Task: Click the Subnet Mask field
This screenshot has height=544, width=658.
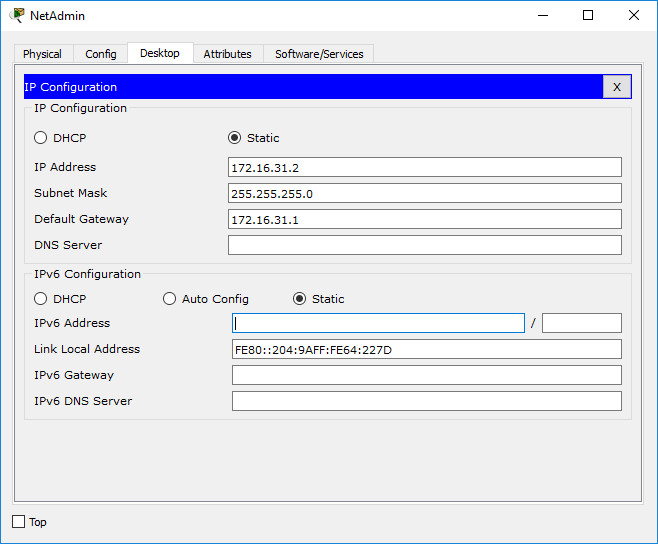Action: [425, 194]
